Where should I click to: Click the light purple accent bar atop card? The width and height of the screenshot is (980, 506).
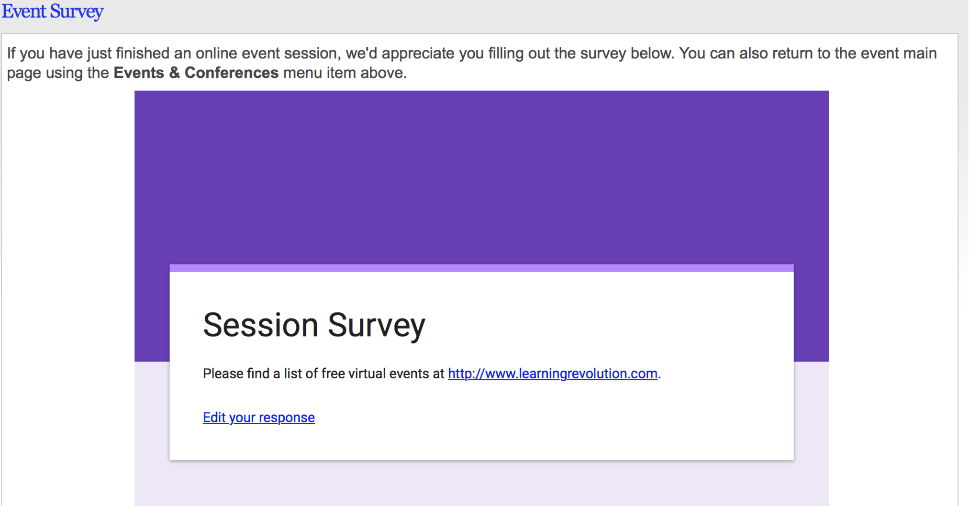481,268
